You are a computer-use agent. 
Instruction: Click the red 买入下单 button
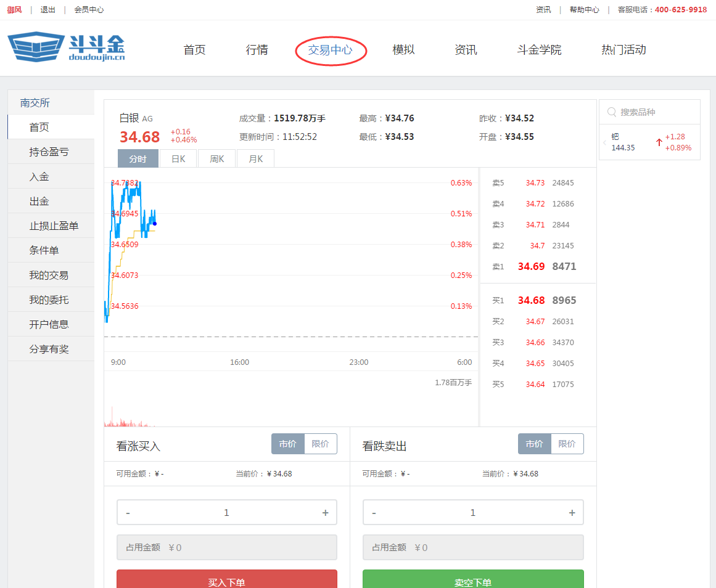coord(226,579)
